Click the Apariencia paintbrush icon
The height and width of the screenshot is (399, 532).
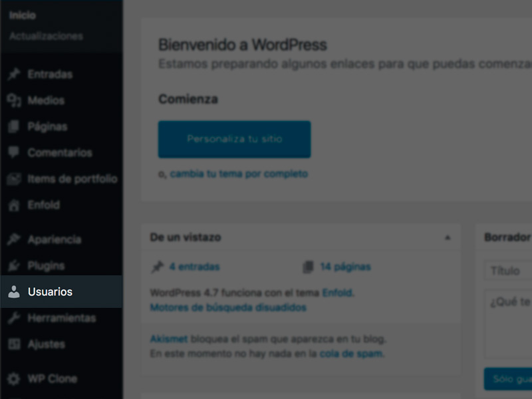pos(14,239)
